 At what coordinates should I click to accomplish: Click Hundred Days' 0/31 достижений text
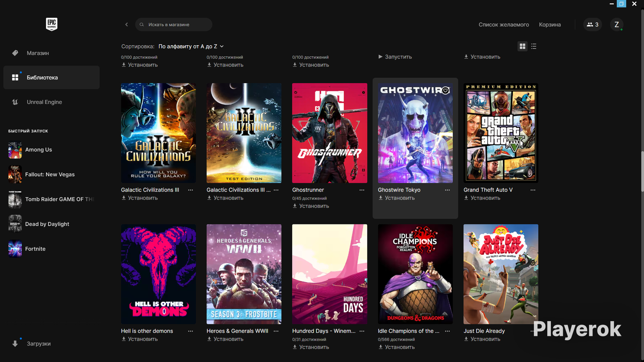click(309, 340)
